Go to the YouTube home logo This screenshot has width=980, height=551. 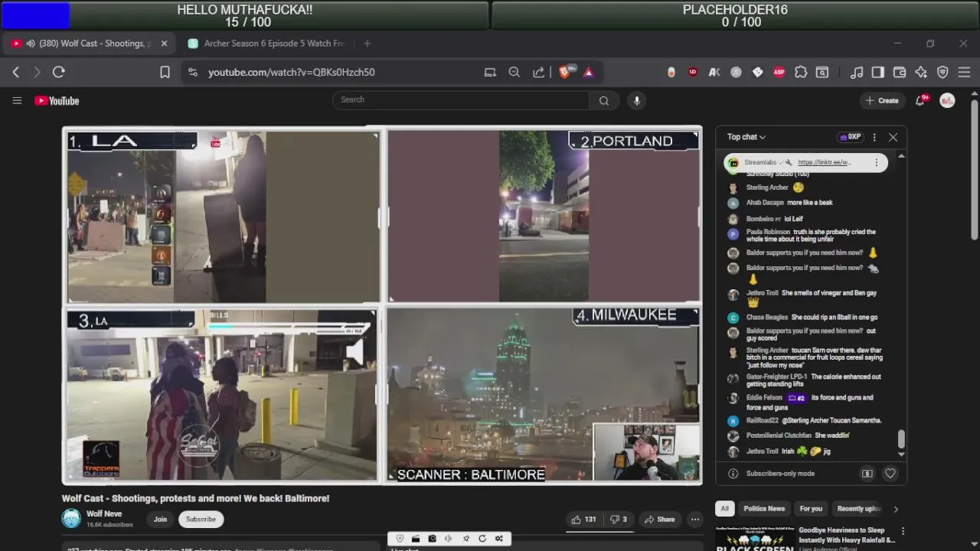tap(57, 100)
